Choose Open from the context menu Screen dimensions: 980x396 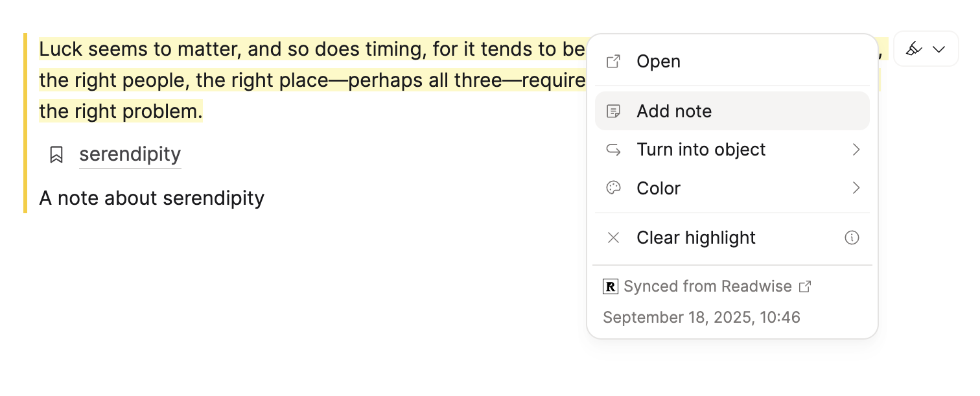(x=659, y=62)
